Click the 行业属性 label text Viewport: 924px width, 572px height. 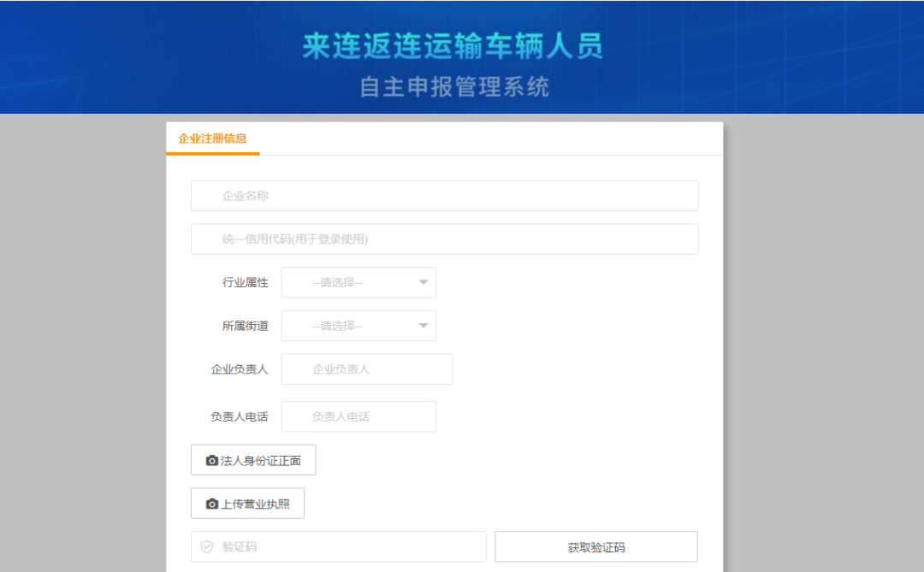[x=246, y=283]
